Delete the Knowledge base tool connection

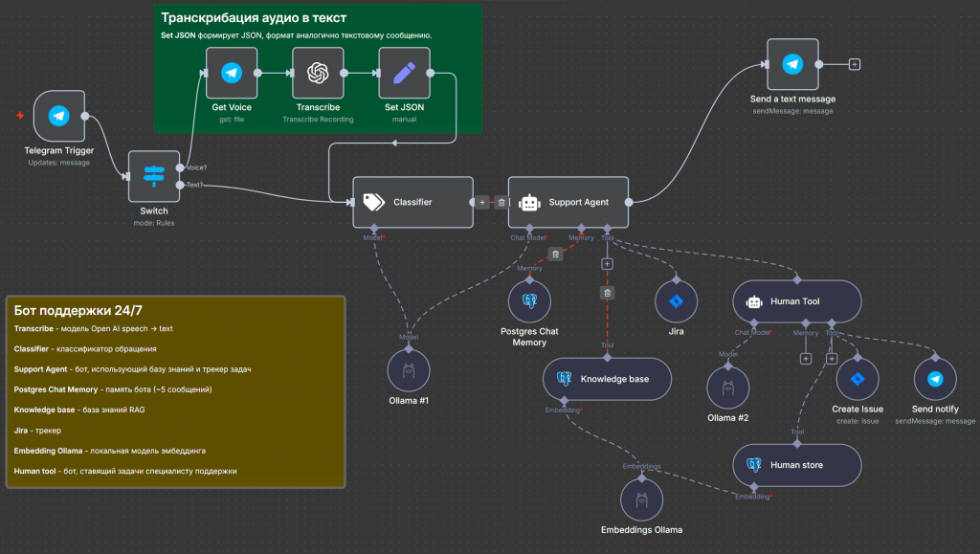point(608,293)
